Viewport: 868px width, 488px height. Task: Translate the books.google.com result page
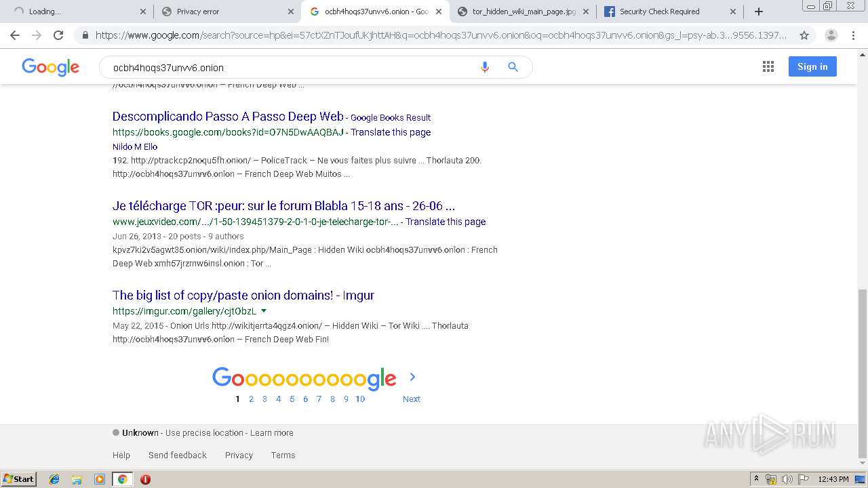tap(391, 132)
